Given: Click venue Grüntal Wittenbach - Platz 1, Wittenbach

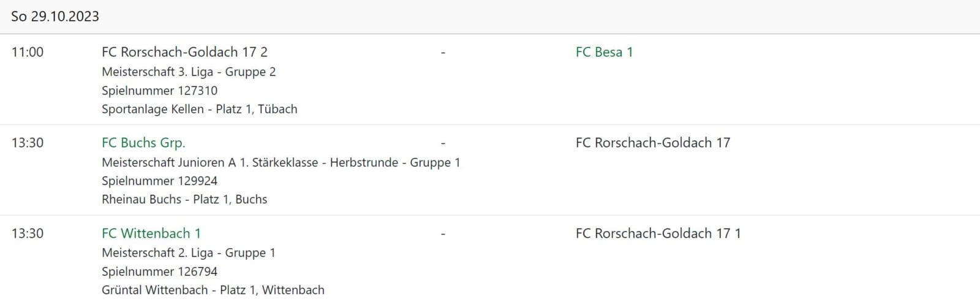Looking at the screenshot, I should (213, 290).
